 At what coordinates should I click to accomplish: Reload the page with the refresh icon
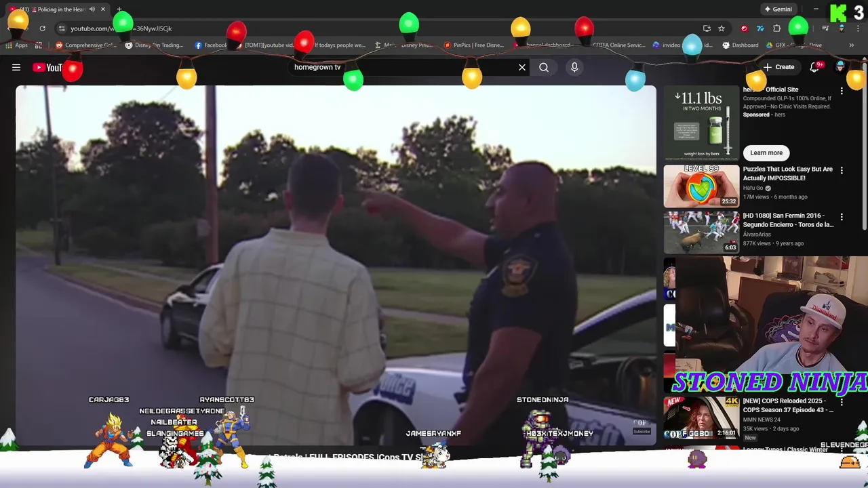click(x=42, y=28)
